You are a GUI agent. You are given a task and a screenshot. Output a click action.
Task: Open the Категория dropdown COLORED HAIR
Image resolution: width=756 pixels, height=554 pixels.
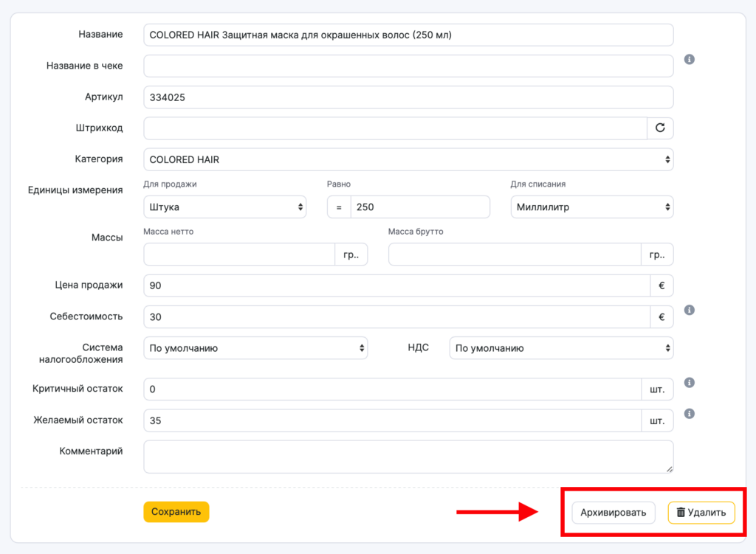click(408, 159)
